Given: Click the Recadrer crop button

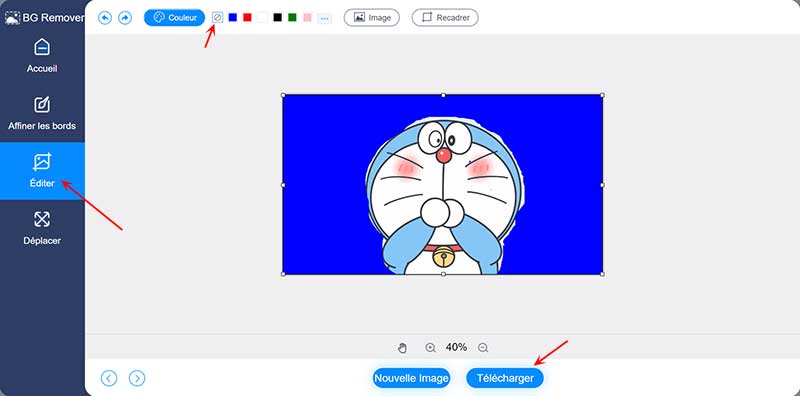Looking at the screenshot, I should pyautogui.click(x=445, y=18).
